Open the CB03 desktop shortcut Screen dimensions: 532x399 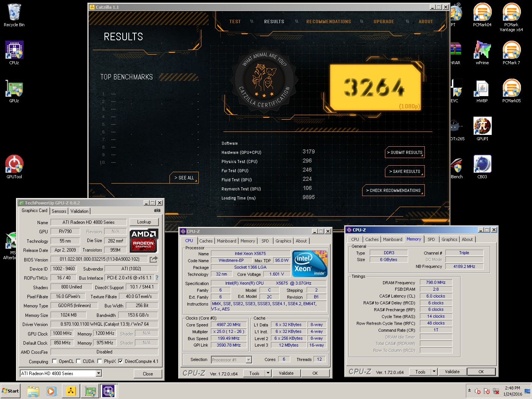(x=482, y=166)
